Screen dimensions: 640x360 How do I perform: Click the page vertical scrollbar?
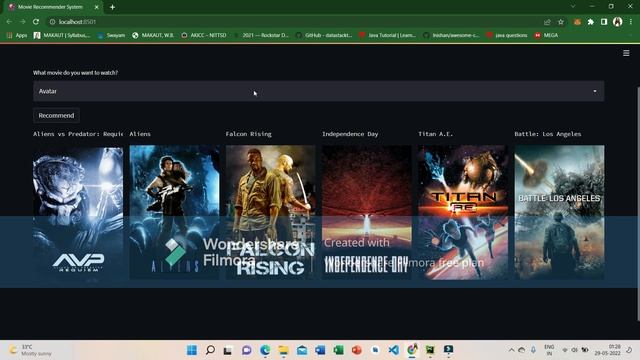638,204
